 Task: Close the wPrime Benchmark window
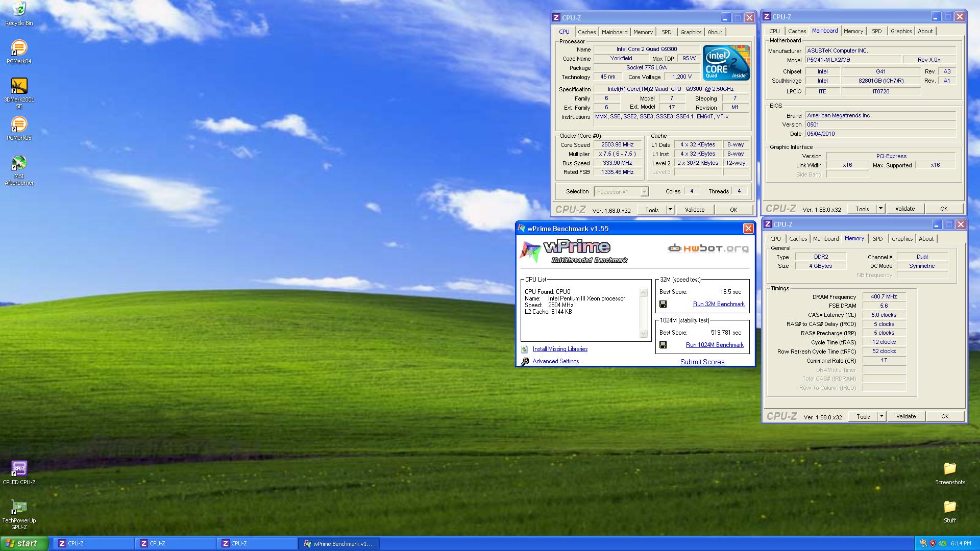(748, 229)
